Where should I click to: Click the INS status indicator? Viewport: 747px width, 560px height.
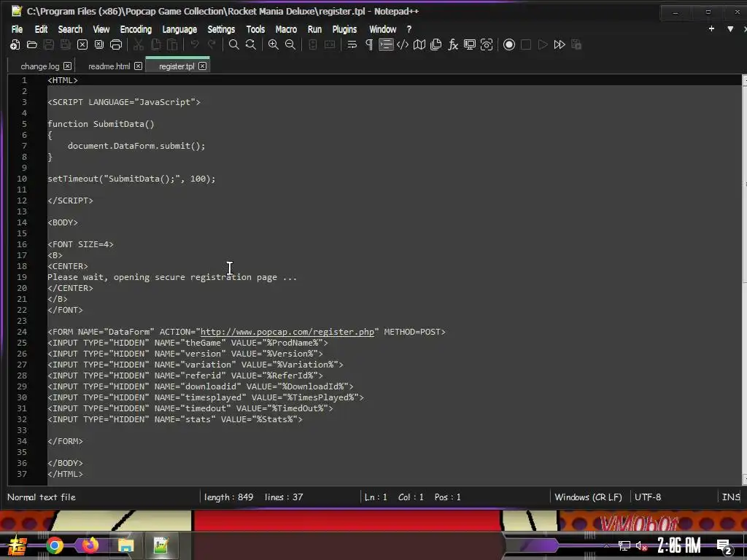click(731, 497)
